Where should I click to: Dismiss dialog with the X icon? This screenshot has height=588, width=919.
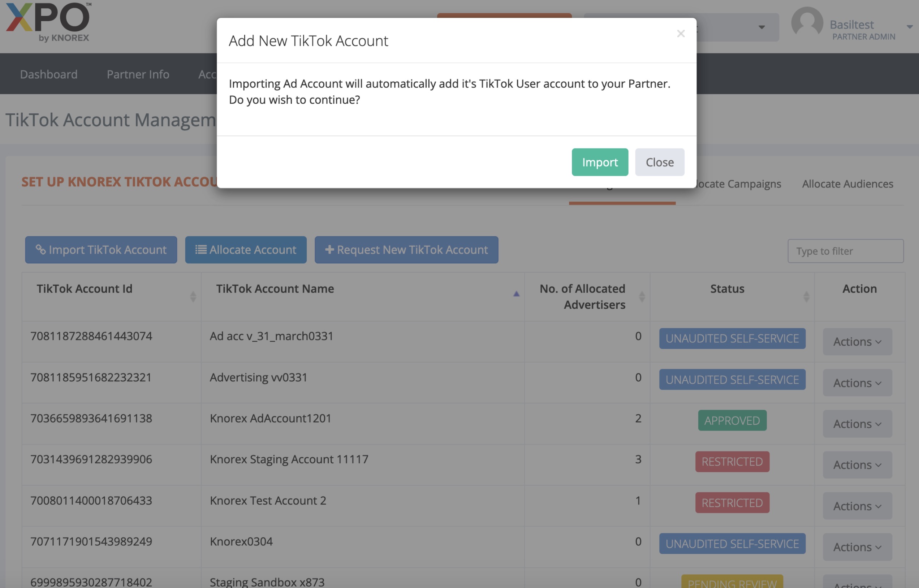(x=680, y=34)
